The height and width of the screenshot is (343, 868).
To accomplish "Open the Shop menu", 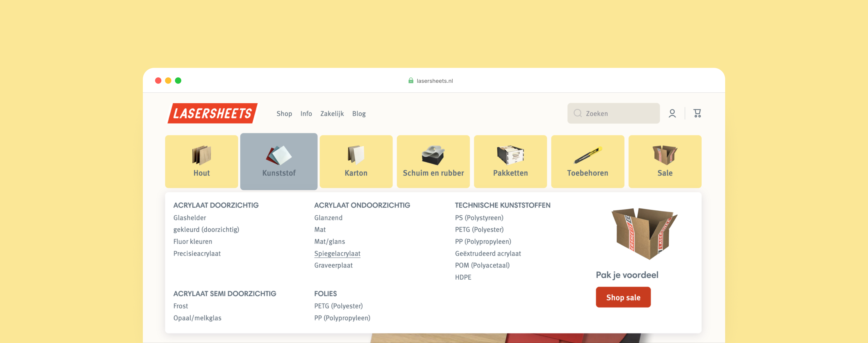I will click(x=284, y=114).
